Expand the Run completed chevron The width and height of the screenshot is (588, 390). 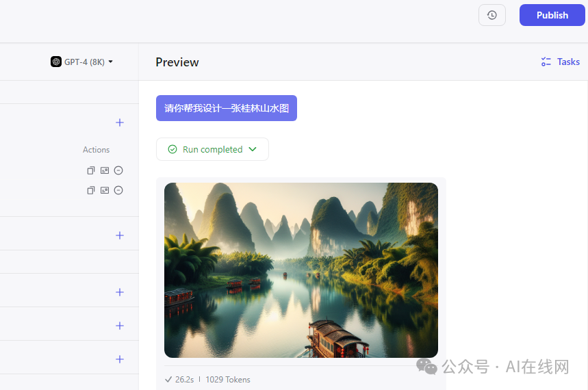pos(253,149)
